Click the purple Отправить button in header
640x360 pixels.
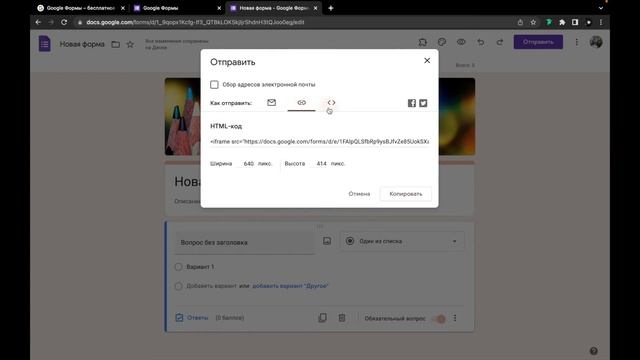tap(538, 42)
